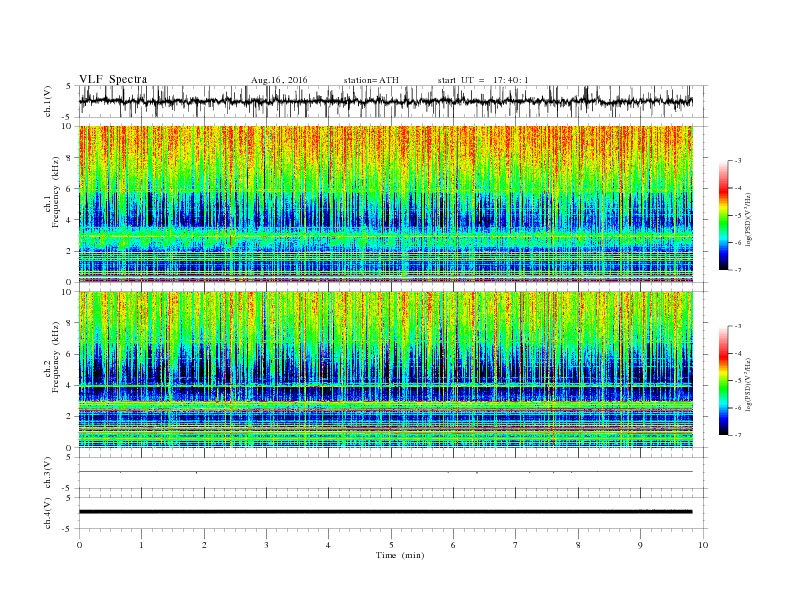Click the "-4" tick on ch.2 colorbar
The width and height of the screenshot is (792, 612).
738,353
